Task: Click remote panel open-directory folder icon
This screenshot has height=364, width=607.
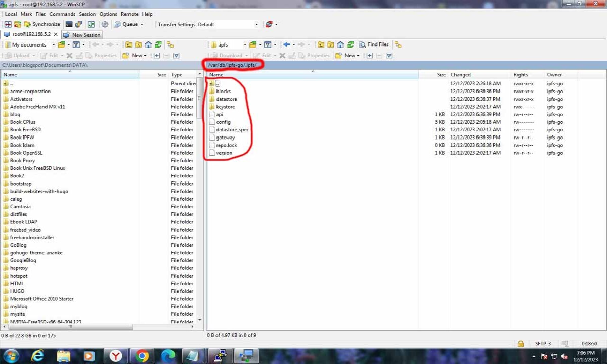Action: pyautogui.click(x=253, y=44)
